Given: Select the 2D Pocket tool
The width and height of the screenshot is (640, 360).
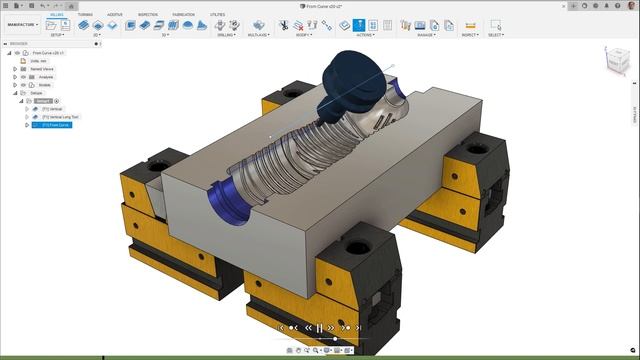Looking at the screenshot, I should pyautogui.click(x=98, y=25).
